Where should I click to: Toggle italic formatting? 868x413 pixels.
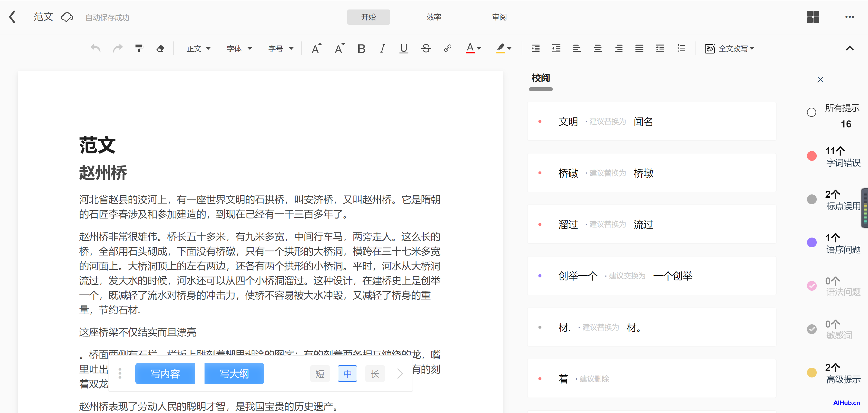click(x=382, y=48)
